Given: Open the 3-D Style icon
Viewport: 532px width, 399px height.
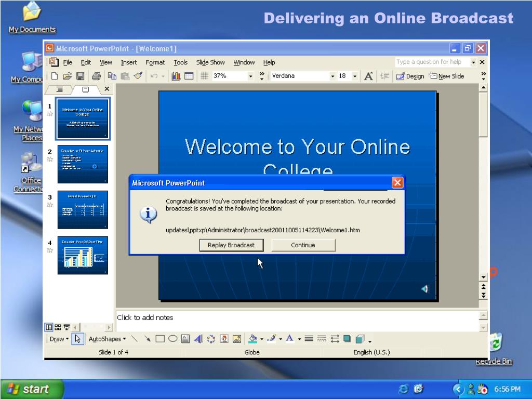Looking at the screenshot, I should [360, 339].
